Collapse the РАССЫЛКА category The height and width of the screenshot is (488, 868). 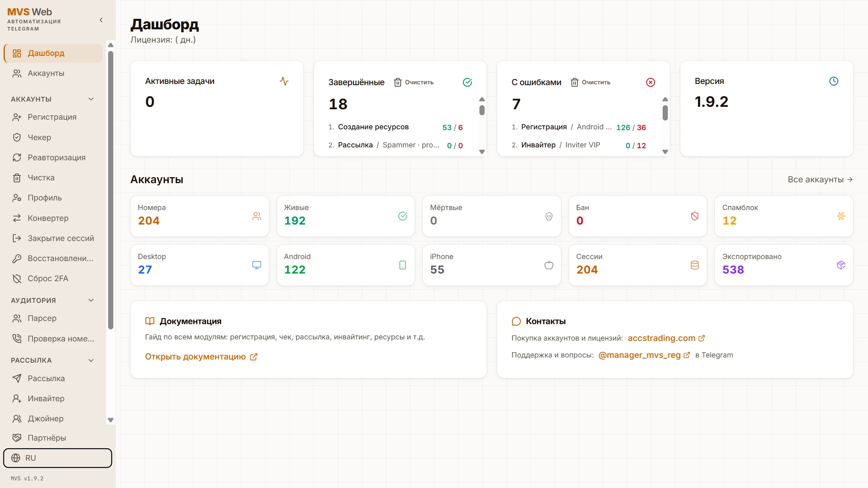[91, 360]
